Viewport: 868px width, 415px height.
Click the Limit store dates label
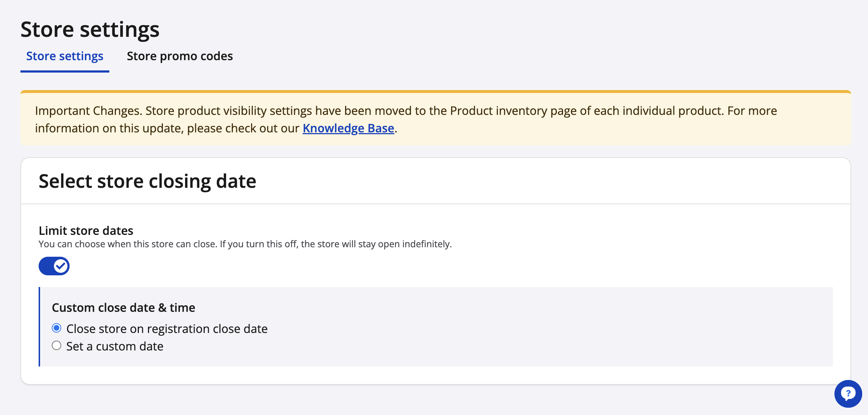tap(86, 231)
